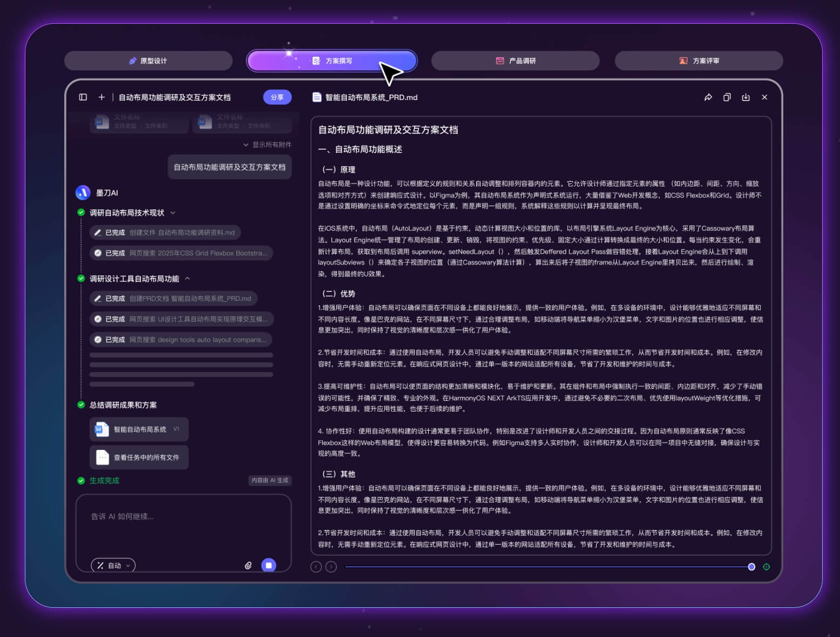The image size is (840, 637).
Task: Expand 调研自动布局技术现状 task section
Action: pos(172,213)
